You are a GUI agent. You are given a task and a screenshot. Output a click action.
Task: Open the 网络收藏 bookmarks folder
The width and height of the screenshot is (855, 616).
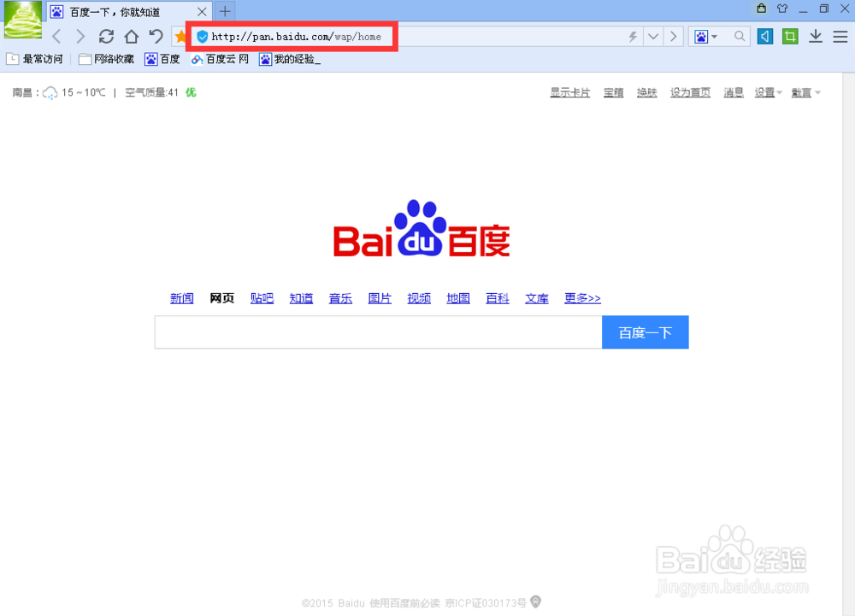106,59
